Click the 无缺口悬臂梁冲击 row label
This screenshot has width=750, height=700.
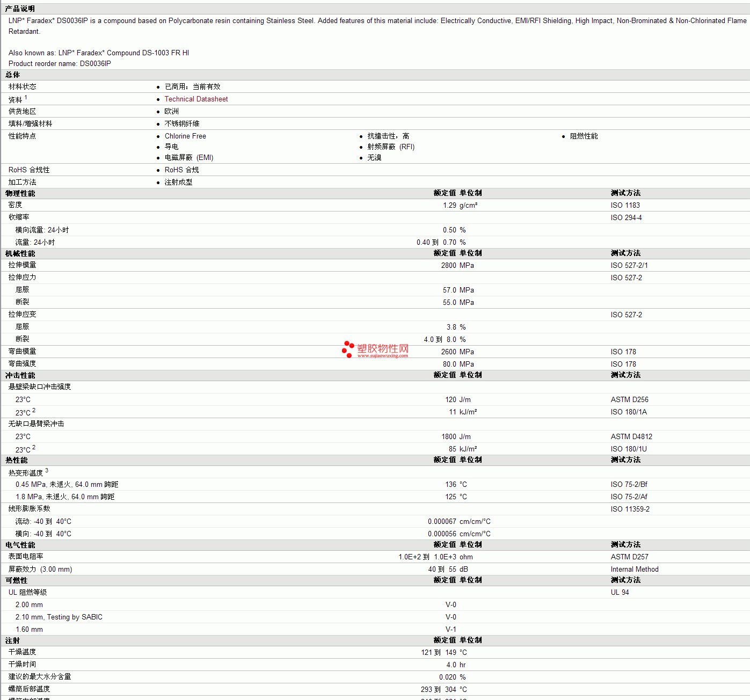tap(37, 424)
